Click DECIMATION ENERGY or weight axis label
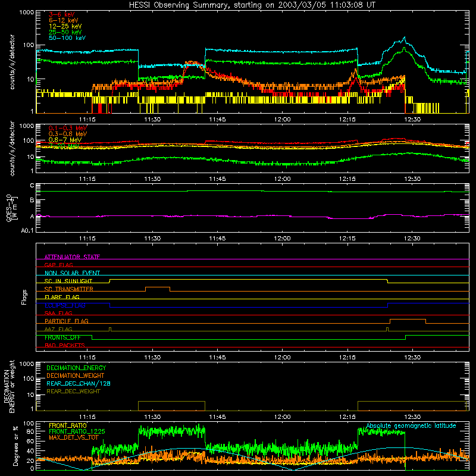This screenshot has width=476, height=476. coord(9,386)
